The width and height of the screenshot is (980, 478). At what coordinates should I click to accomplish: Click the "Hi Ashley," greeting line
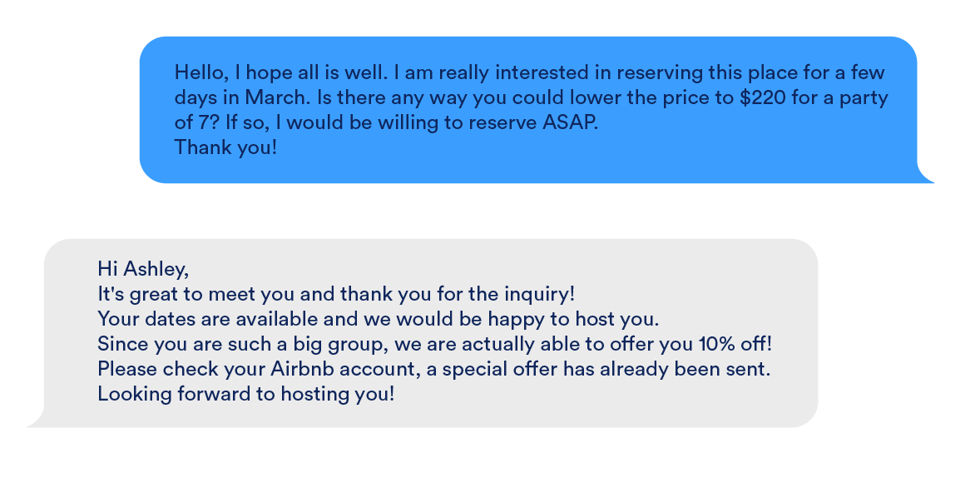click(143, 268)
